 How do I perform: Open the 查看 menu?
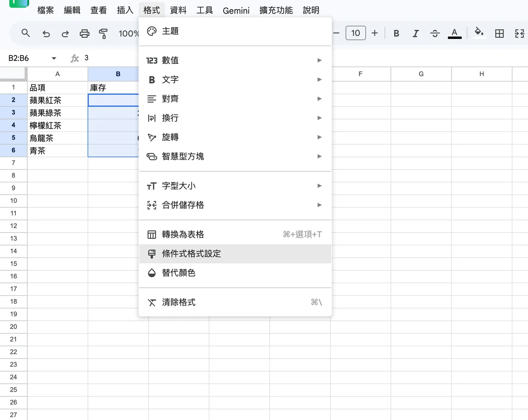[99, 10]
